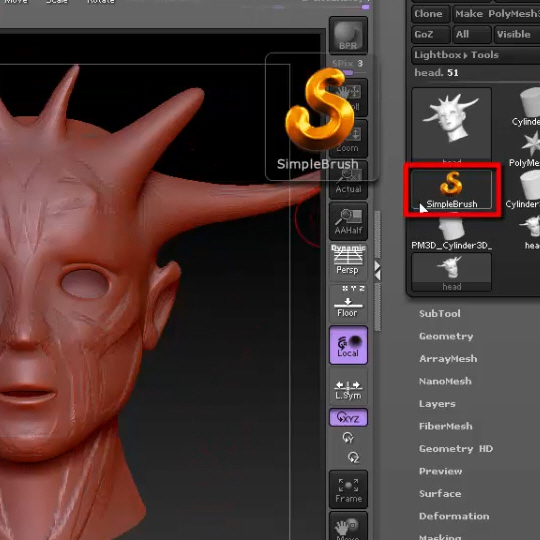Click the Move canvas hand icon
The image size is (540, 540).
click(348, 526)
